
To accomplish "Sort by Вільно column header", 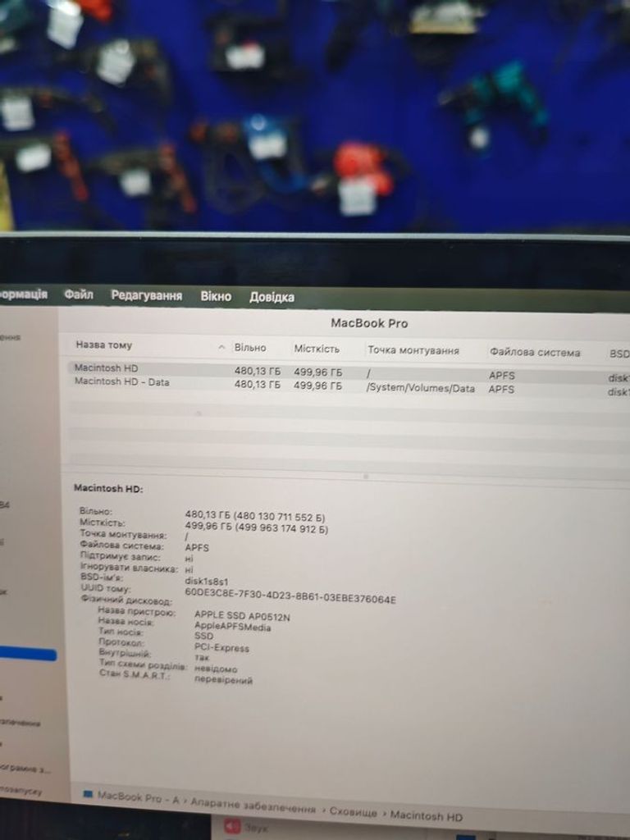I will click(250, 348).
